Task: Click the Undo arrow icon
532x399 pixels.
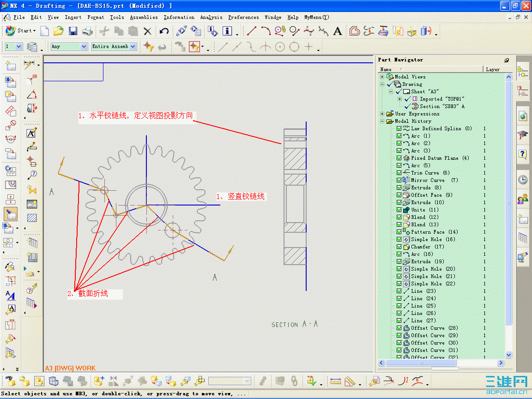Action: click(x=164, y=31)
